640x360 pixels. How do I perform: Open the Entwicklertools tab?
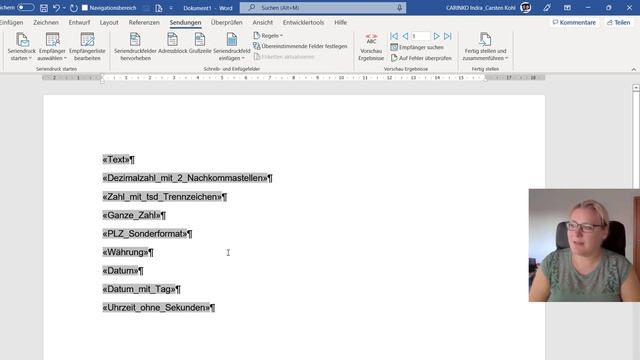click(303, 22)
